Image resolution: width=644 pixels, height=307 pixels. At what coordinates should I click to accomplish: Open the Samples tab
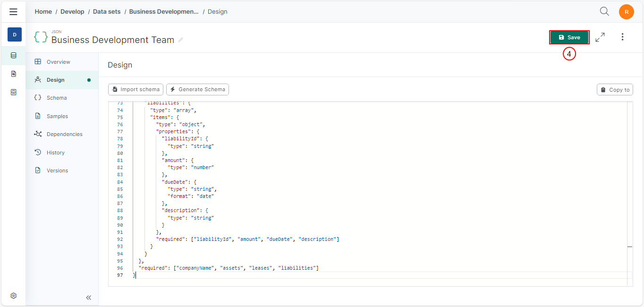click(x=62, y=116)
